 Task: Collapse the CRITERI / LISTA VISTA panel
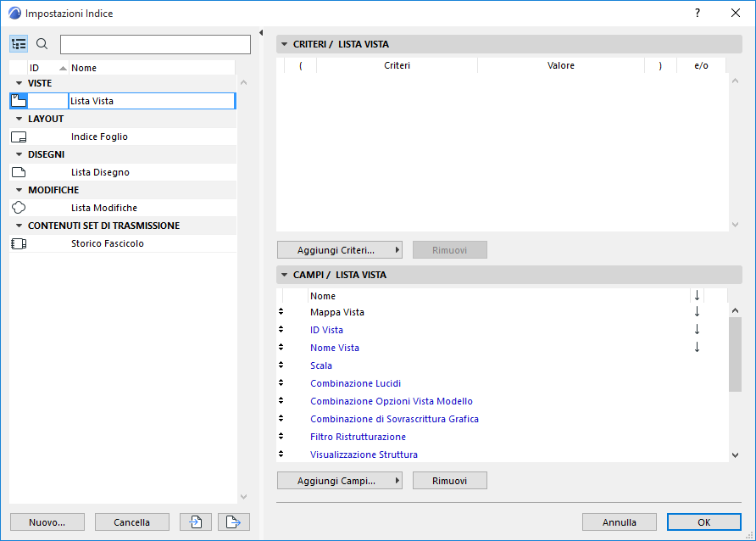coord(285,44)
